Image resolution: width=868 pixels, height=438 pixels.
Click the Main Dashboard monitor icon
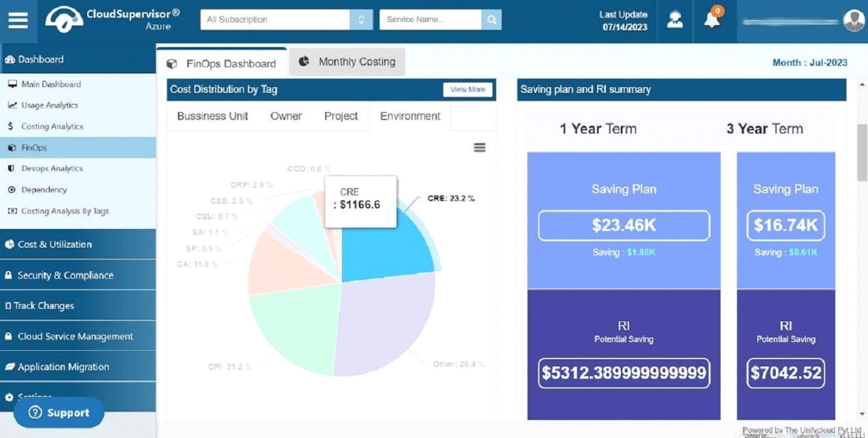coord(12,84)
